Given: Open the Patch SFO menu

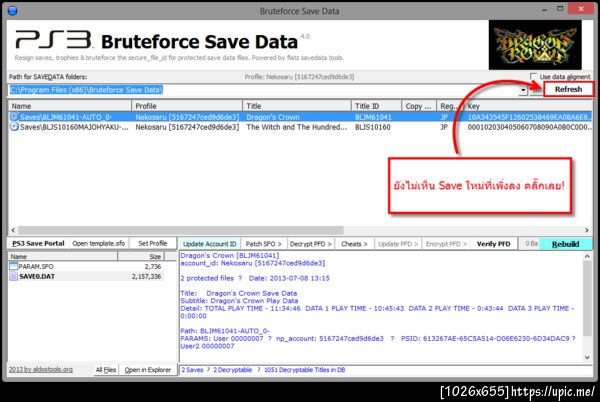Looking at the screenshot, I should click(x=264, y=244).
